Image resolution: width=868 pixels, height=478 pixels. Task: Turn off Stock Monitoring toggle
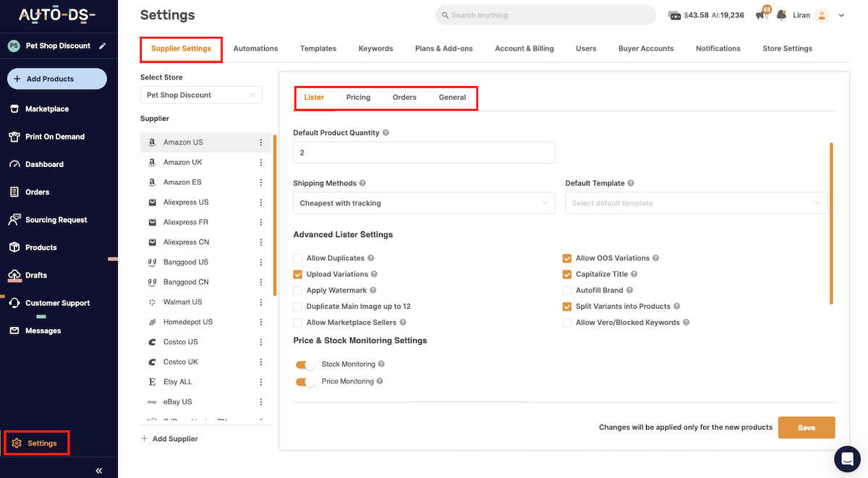(305, 364)
